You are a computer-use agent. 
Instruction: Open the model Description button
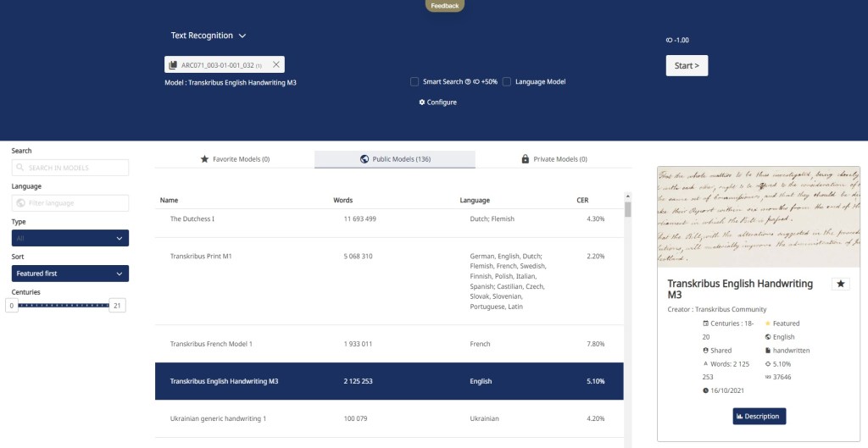click(x=759, y=416)
